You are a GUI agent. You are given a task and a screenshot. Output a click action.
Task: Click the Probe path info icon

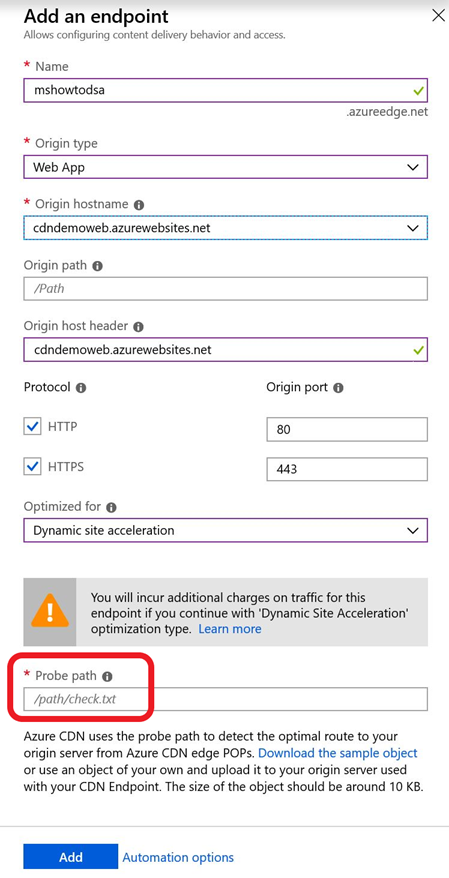point(107,676)
